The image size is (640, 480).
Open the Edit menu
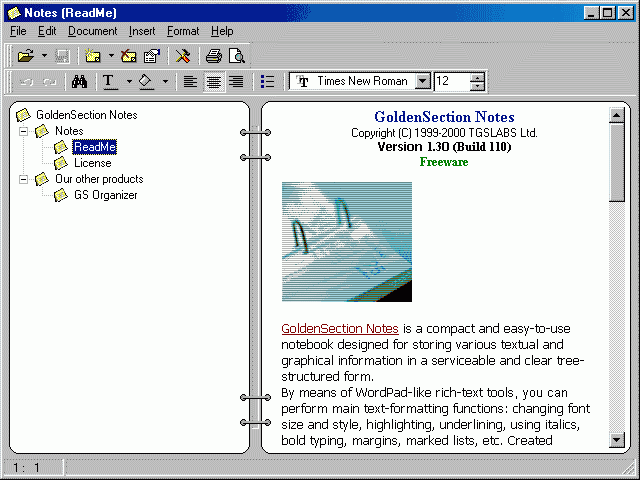[x=47, y=31]
